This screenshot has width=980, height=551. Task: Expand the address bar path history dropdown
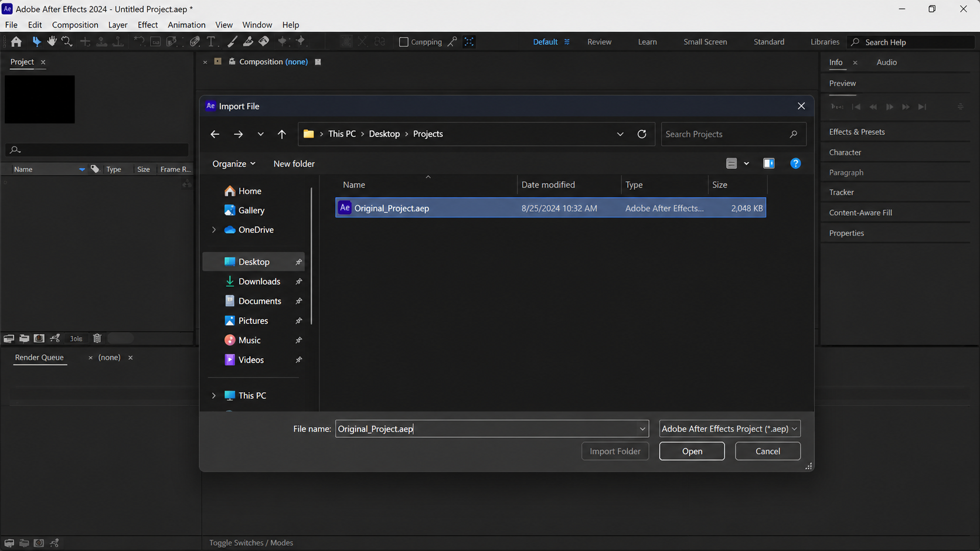tap(620, 134)
